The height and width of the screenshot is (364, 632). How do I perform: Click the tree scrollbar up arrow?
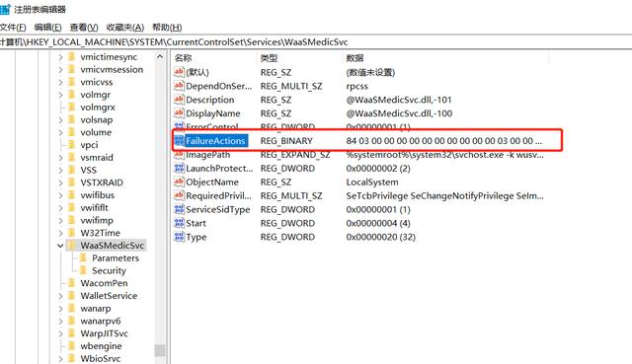point(160,57)
